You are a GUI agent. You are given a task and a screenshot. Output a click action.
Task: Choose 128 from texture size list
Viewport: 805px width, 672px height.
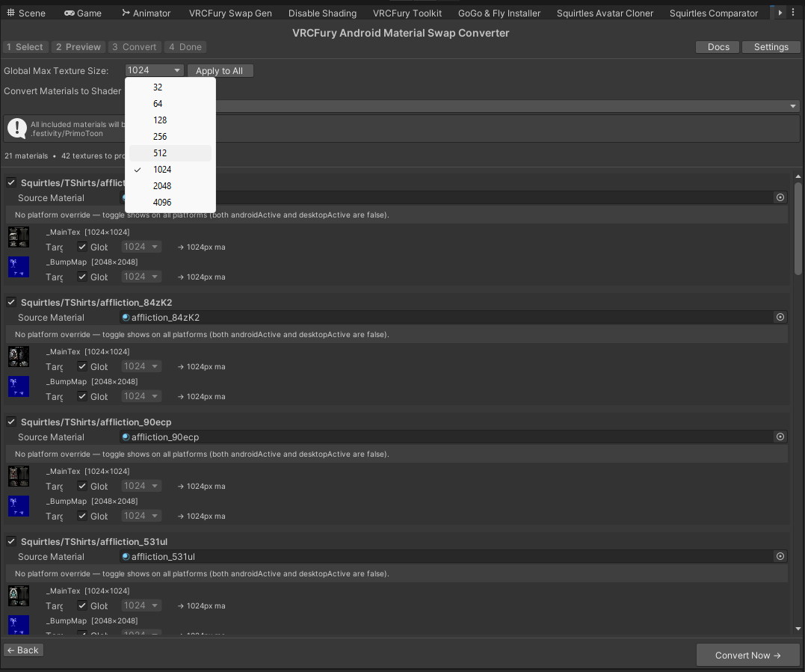coord(170,120)
